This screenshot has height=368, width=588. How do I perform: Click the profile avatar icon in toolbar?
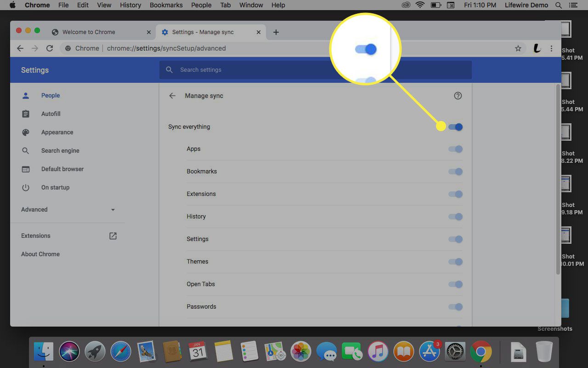(537, 48)
